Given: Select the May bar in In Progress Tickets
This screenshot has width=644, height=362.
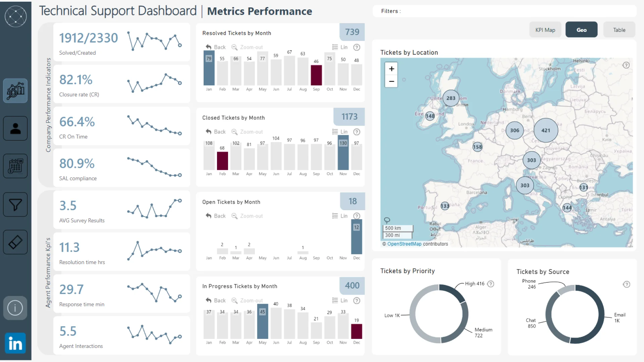Looking at the screenshot, I should [x=263, y=321].
